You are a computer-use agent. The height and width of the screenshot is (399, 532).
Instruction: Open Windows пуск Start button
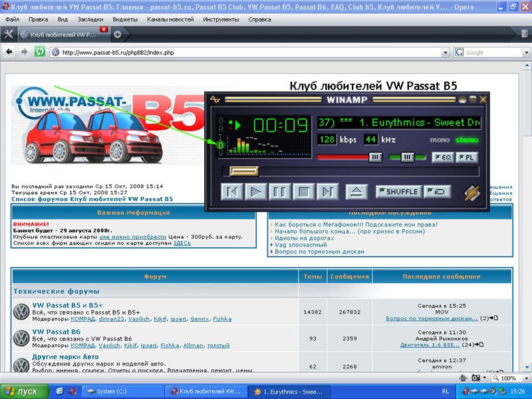pos(25,391)
